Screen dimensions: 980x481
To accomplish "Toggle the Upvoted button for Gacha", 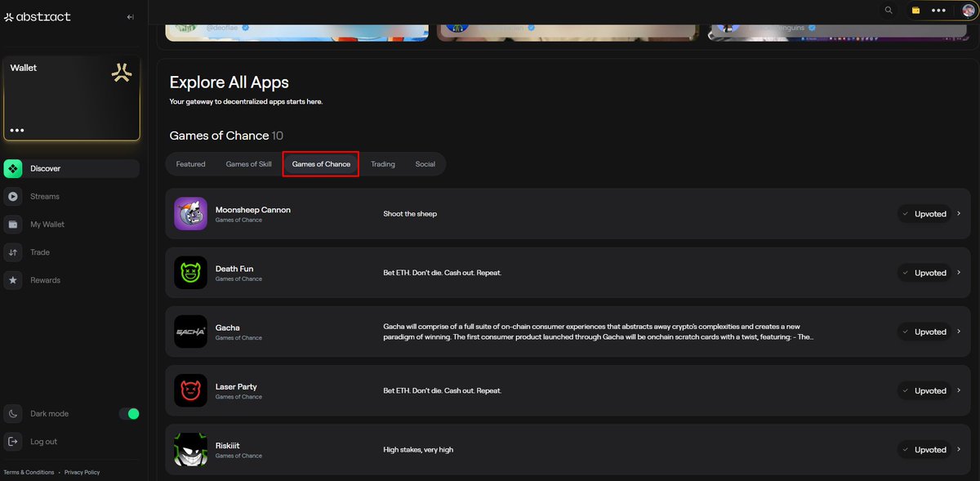I will [x=924, y=332].
